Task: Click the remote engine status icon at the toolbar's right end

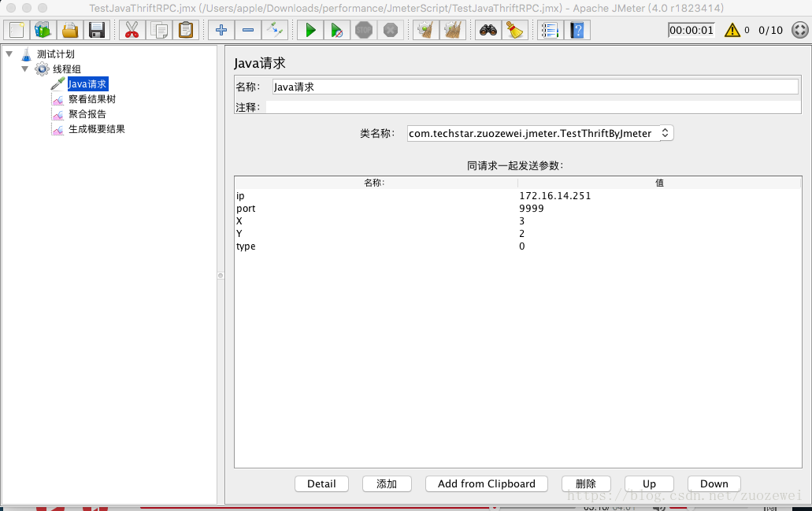Action: coord(800,30)
